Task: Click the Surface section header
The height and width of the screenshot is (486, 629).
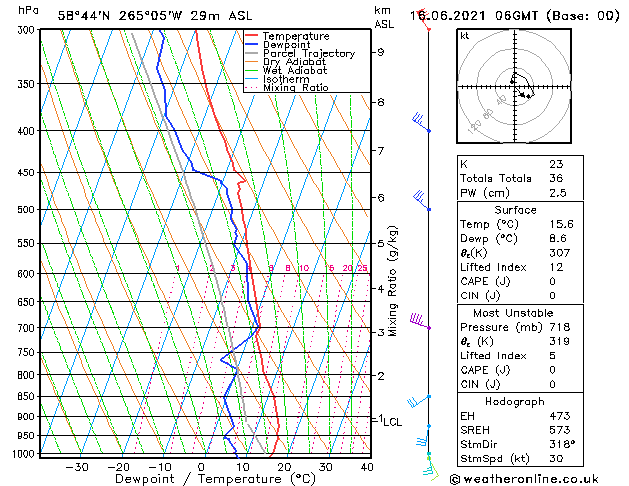Action: (x=515, y=210)
